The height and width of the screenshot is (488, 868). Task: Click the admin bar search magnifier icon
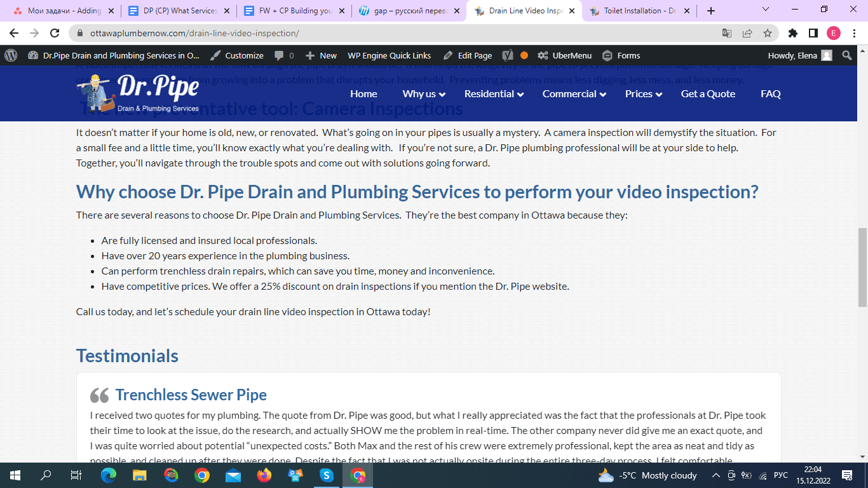[846, 55]
